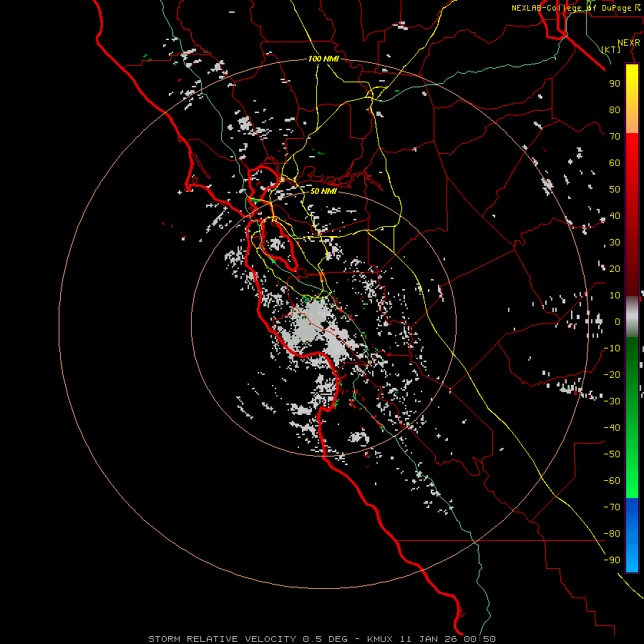Click the "-90" scale value on legend
644x644 pixels.
click(x=612, y=560)
